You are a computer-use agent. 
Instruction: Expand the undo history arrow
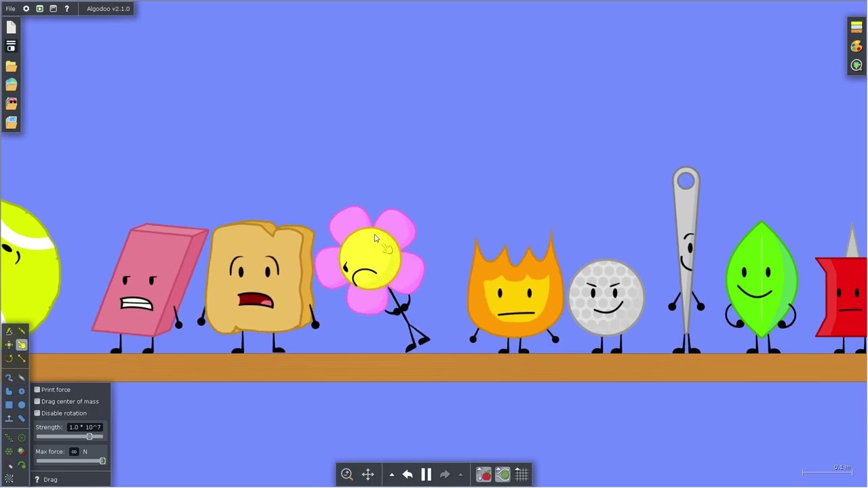coord(391,475)
